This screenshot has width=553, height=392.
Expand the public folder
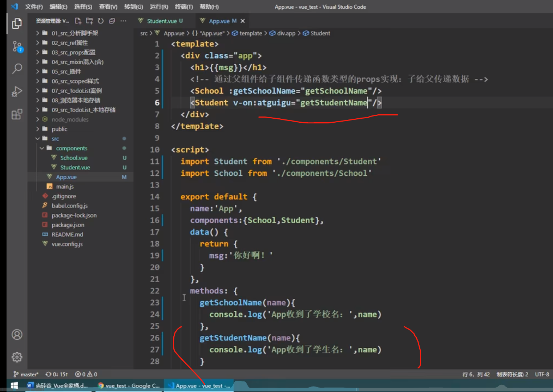pos(59,129)
